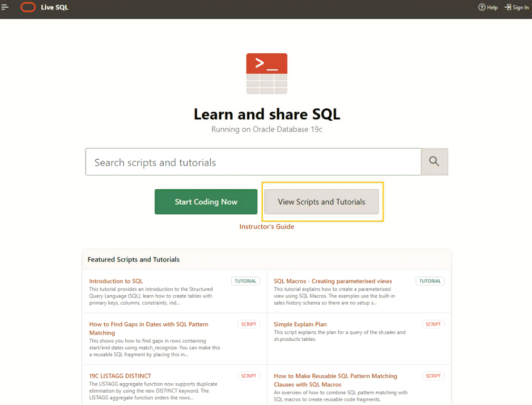Screen dimensions: 532x405
Task: Click the Start Coding Now button
Action: pos(206,202)
